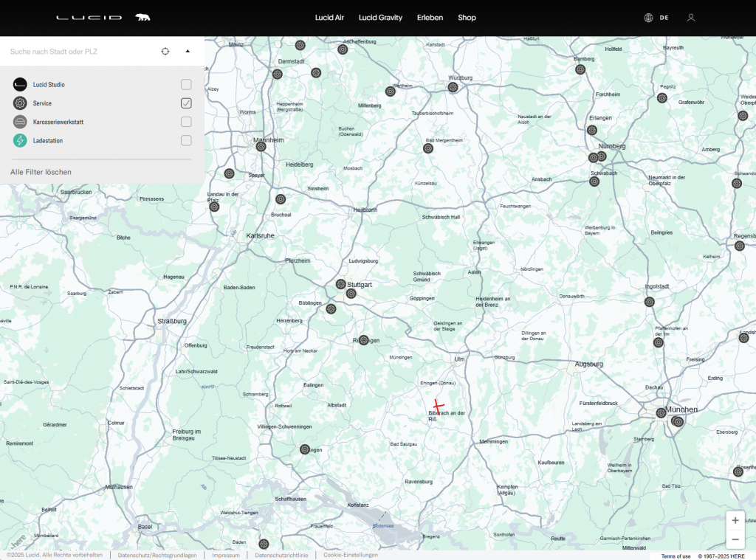Use my current location crosshair icon

coord(165,51)
